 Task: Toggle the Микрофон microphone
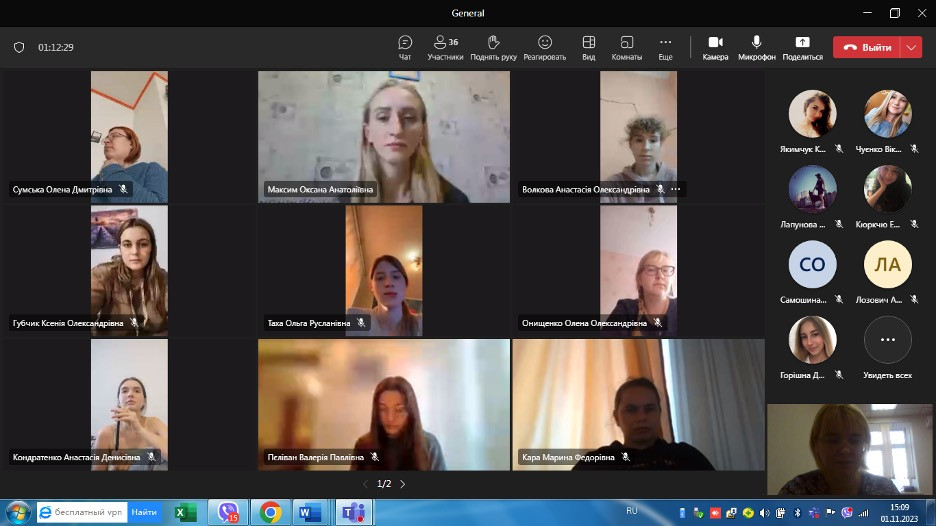coord(756,47)
